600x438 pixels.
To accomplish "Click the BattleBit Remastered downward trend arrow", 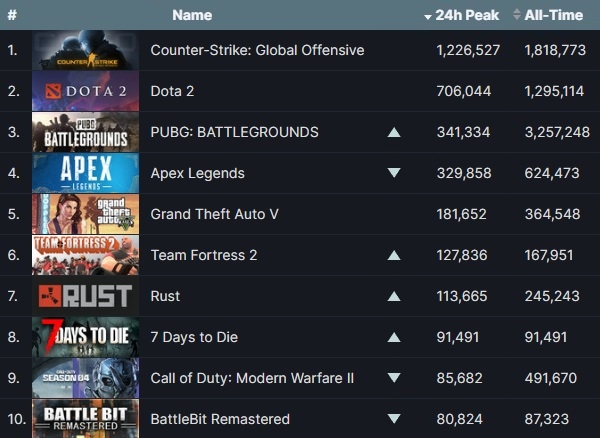I will point(394,419).
